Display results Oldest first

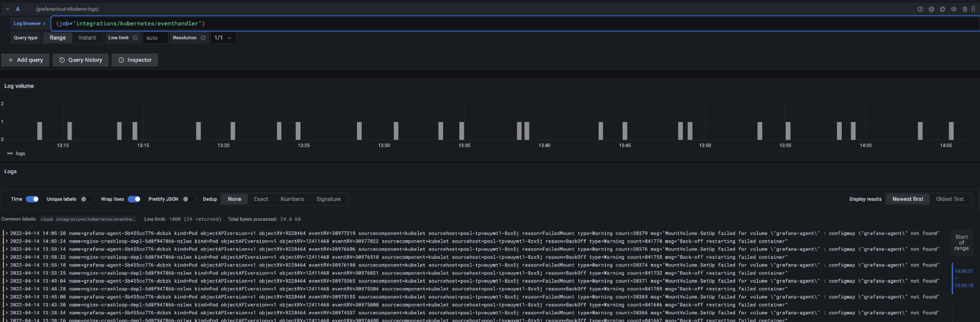[950, 199]
